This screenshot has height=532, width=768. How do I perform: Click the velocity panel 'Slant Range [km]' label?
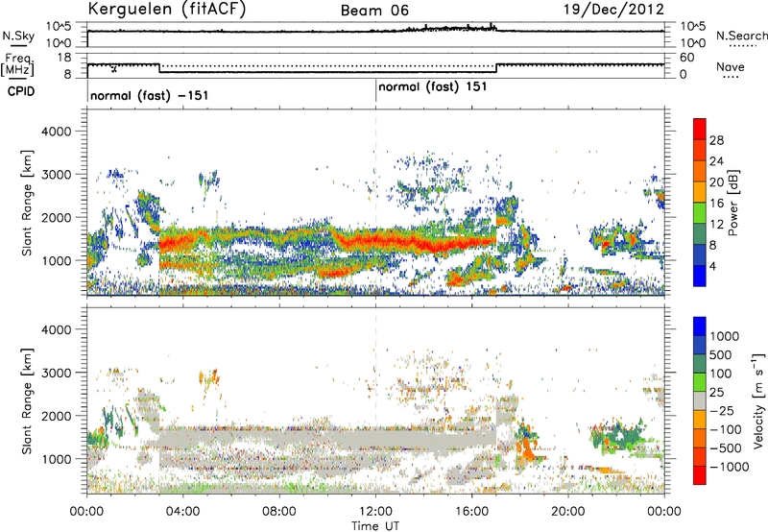(27, 401)
